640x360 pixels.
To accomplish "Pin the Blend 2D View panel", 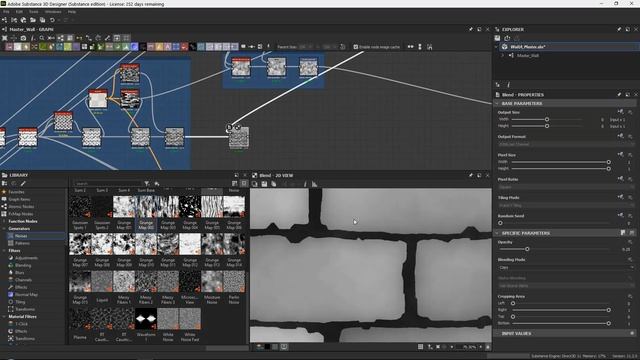I will click(471, 175).
